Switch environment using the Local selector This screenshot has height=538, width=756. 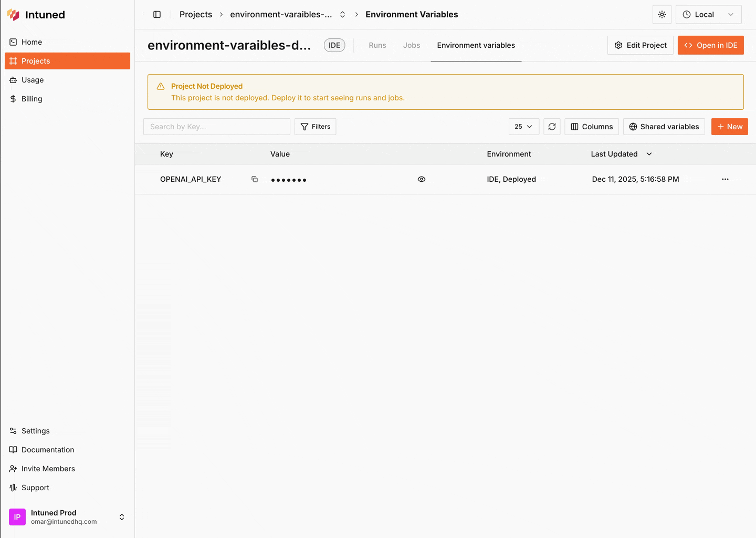click(x=708, y=14)
